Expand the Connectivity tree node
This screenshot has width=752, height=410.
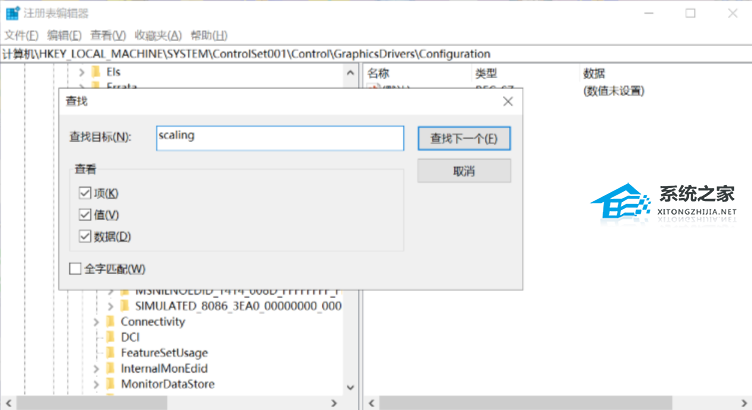(96, 322)
